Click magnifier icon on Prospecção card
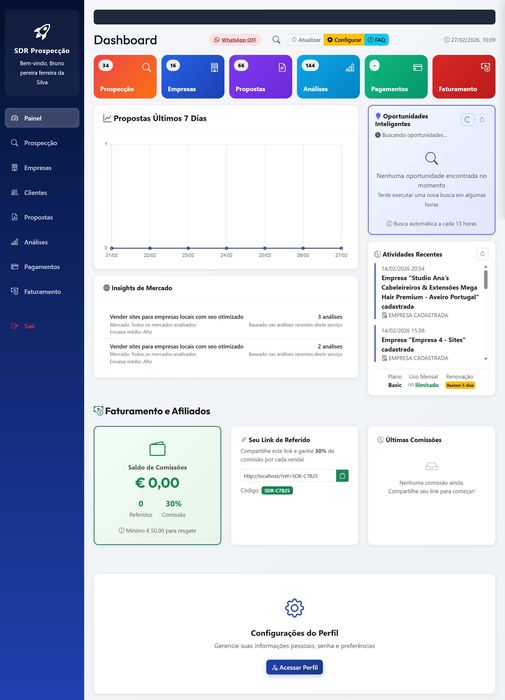 coord(146,67)
